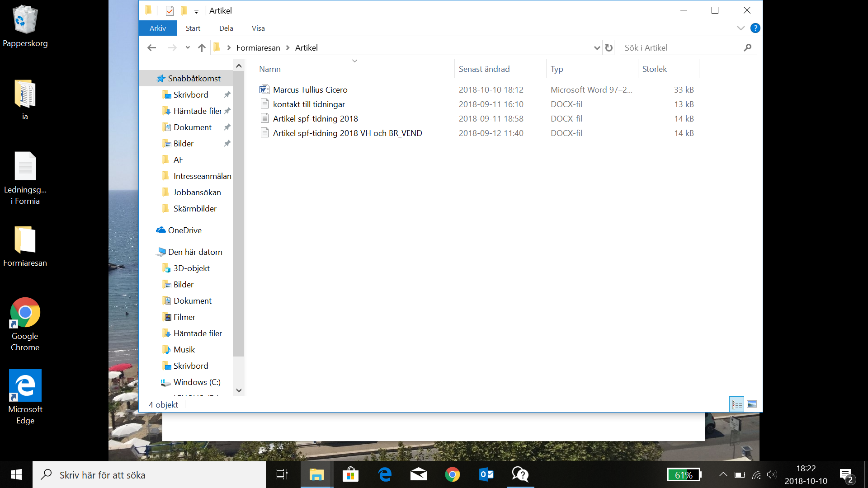Click the blue Help question mark icon
This screenshot has height=488, width=868.
coord(755,28)
